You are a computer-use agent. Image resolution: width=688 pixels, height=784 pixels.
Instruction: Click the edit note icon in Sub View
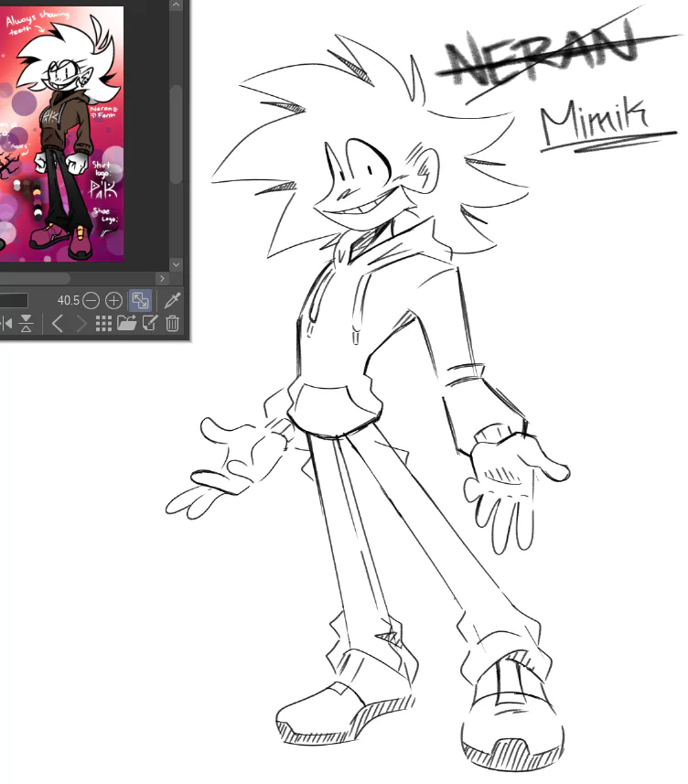(150, 323)
